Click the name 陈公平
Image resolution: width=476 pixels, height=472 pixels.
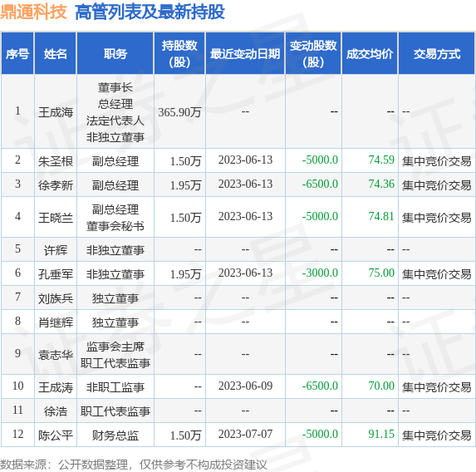tap(56, 435)
